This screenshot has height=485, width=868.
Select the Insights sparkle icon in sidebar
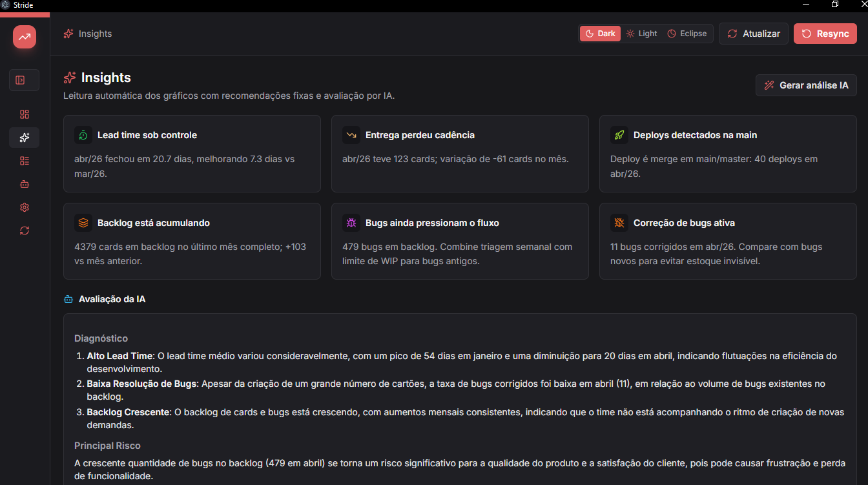tap(25, 138)
